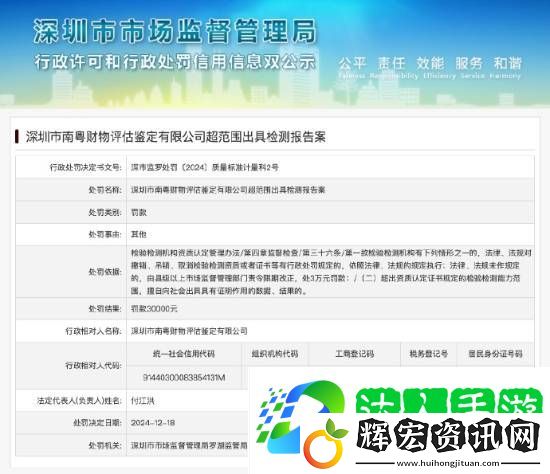This screenshot has height=474, width=550.
Task: Click the column header 税务登记号
Action: point(428,354)
